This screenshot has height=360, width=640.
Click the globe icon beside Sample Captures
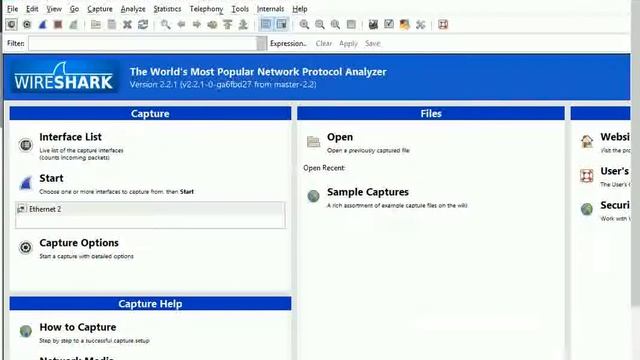click(313, 196)
